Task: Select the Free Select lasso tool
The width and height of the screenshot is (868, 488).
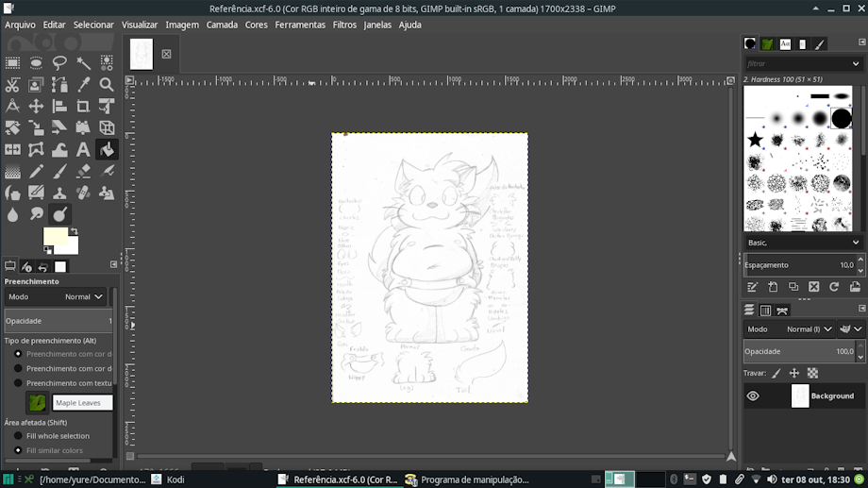Action: pos(59,62)
